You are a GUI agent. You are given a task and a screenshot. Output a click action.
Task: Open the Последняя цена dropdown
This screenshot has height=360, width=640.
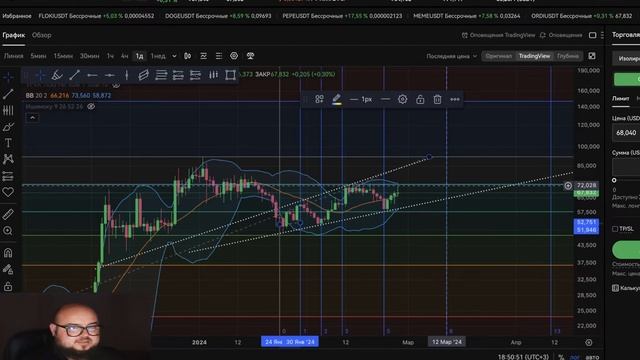point(451,56)
